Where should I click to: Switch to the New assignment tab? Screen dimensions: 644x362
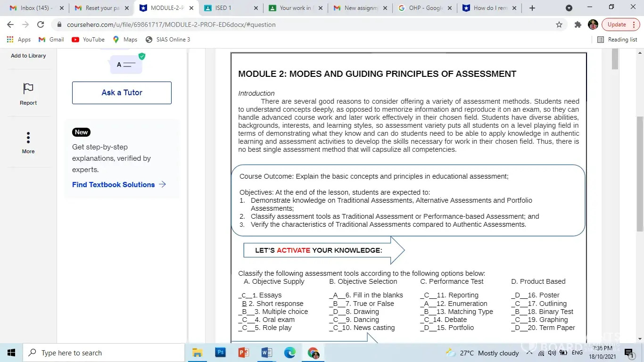(x=360, y=8)
